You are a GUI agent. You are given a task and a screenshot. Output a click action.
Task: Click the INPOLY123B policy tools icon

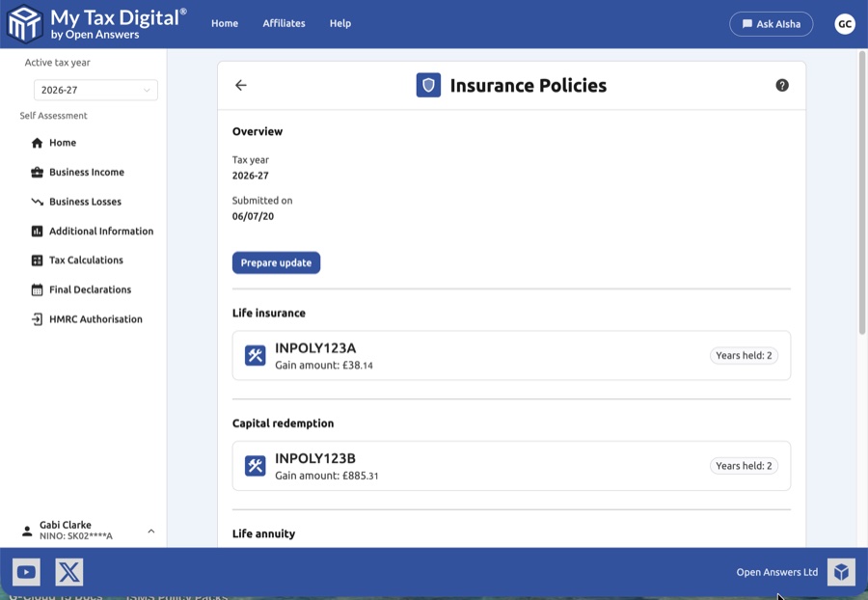(256, 466)
